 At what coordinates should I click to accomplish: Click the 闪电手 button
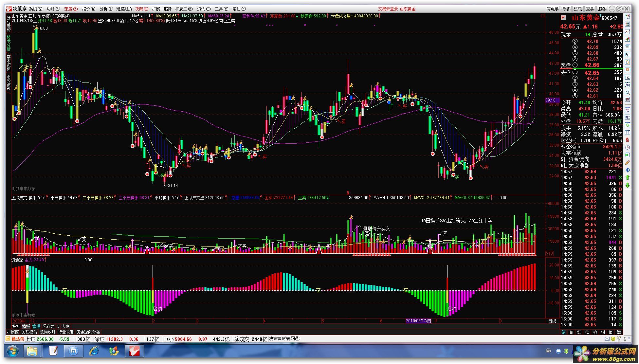point(553,9)
